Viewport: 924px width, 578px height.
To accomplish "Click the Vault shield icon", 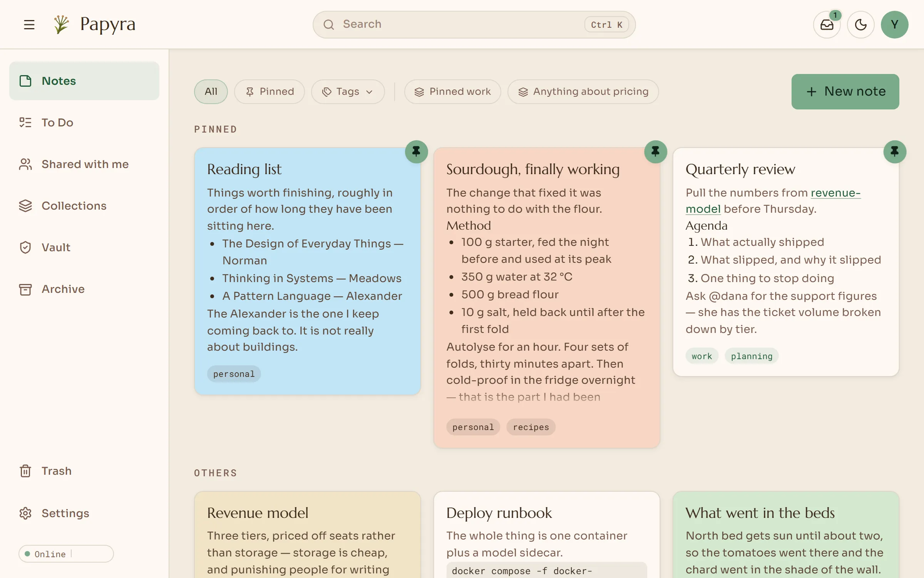I will pos(25,247).
